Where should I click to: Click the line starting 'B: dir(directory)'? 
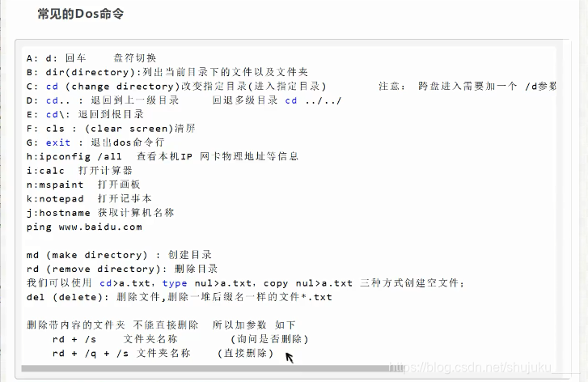pyautogui.click(x=167, y=72)
